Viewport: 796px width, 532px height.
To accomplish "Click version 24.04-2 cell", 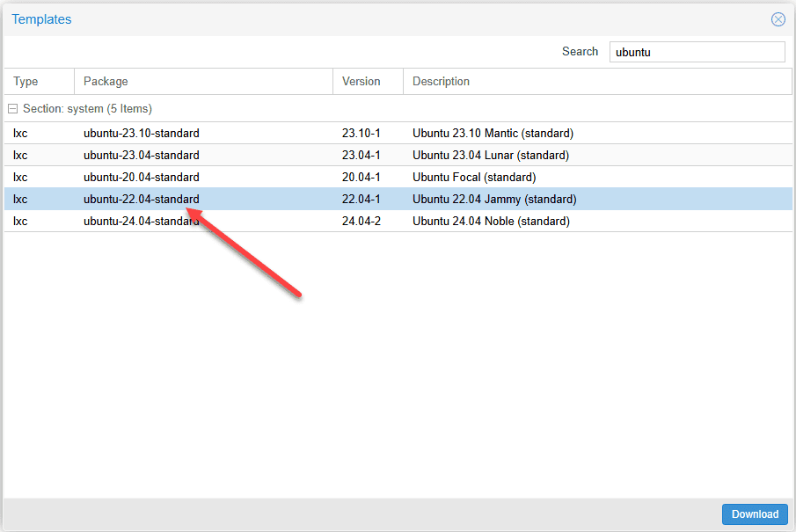I will [x=361, y=221].
